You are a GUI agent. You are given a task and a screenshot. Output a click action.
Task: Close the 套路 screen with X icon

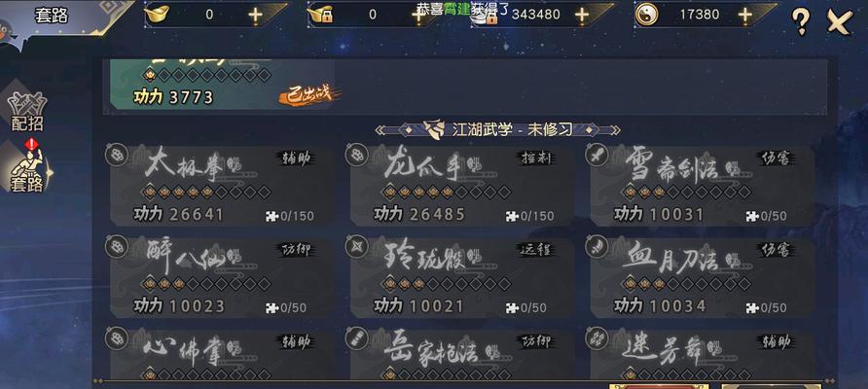pos(839,22)
